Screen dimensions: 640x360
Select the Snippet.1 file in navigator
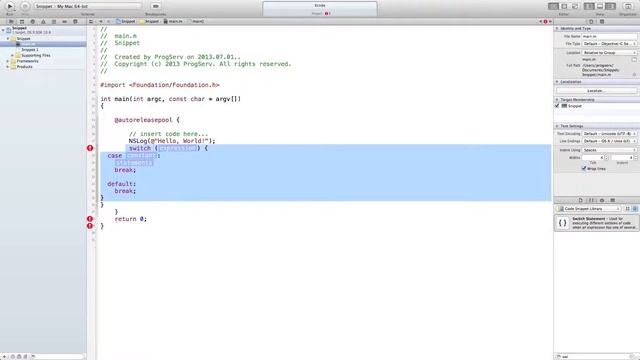[29, 49]
